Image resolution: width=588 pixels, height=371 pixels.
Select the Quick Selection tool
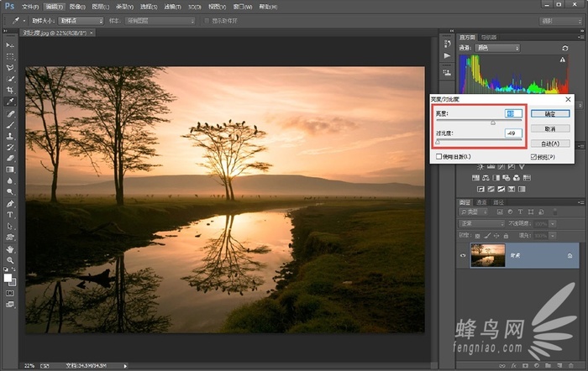[10, 79]
